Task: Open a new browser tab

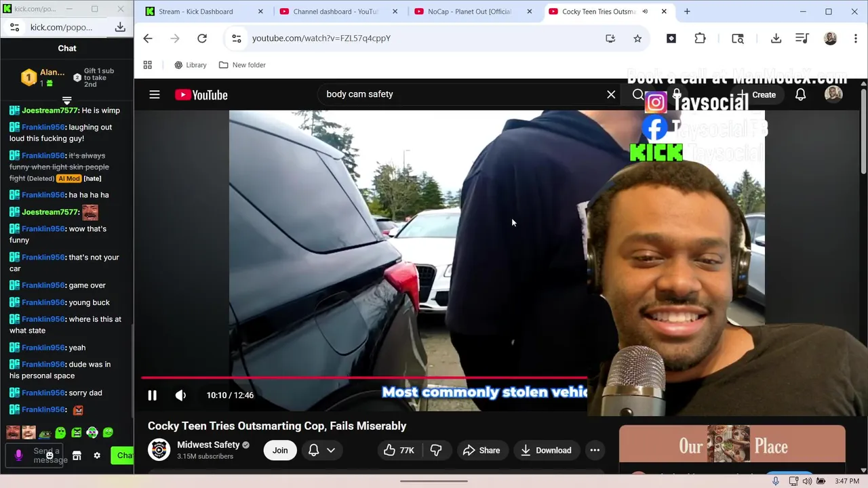Action: pos(687,12)
